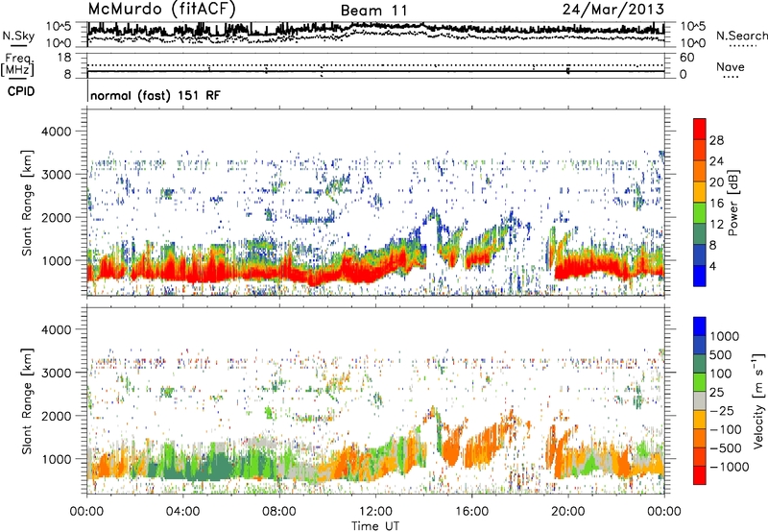Image resolution: width=768 pixels, height=532 pixels.
Task: Click the 'N.Sky' legend label
Action: (18, 36)
